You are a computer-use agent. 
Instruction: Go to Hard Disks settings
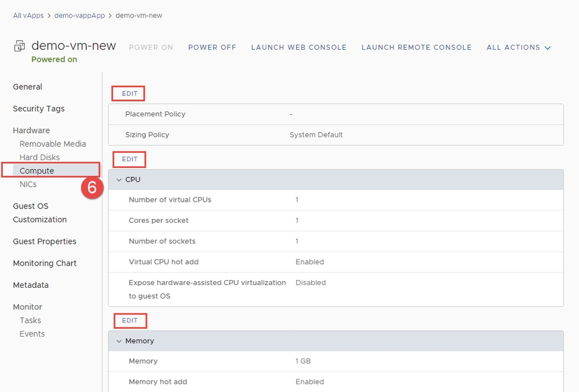click(x=40, y=157)
